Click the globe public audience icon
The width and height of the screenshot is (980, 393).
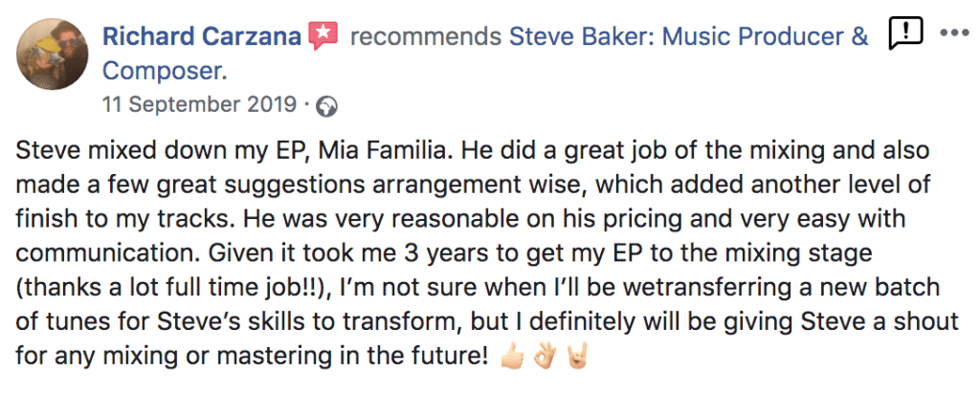click(x=326, y=105)
